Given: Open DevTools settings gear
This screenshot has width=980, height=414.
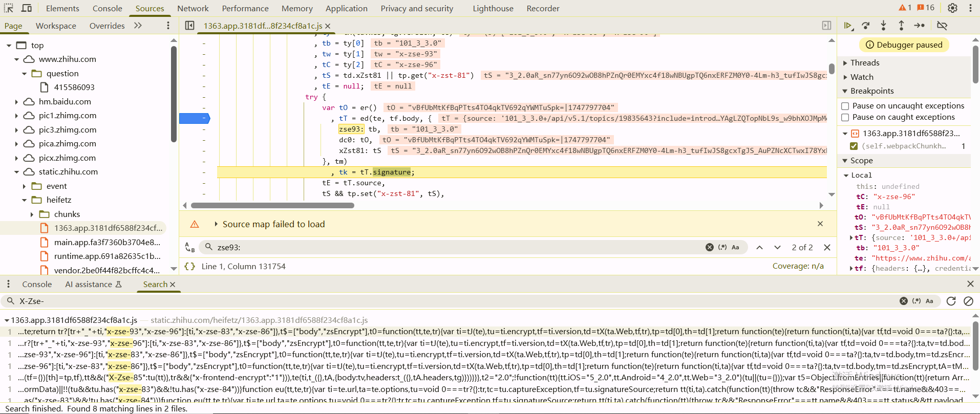Looking at the screenshot, I should (952, 8).
